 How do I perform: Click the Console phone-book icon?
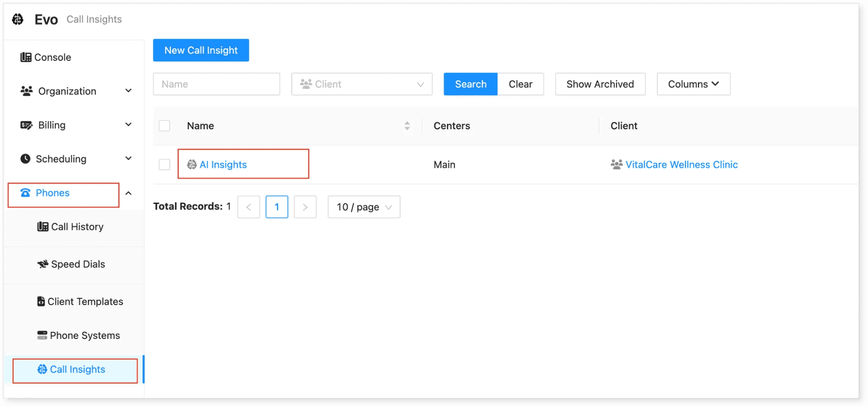26,57
